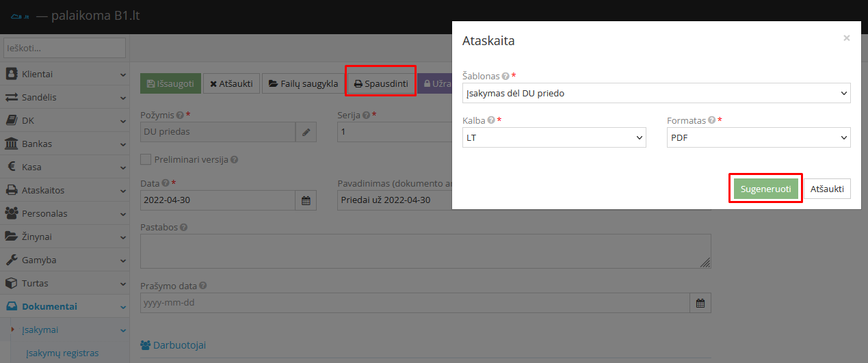Click the Kasa euro icon
868x363 pixels.
click(11, 167)
